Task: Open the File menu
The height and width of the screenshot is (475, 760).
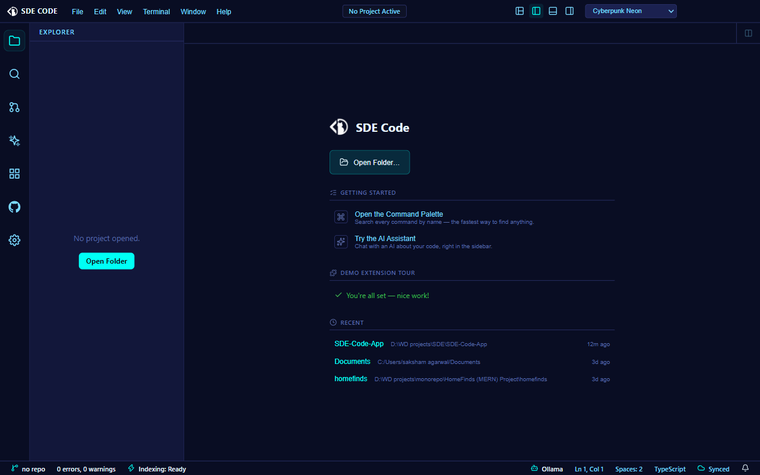Action: pos(78,12)
